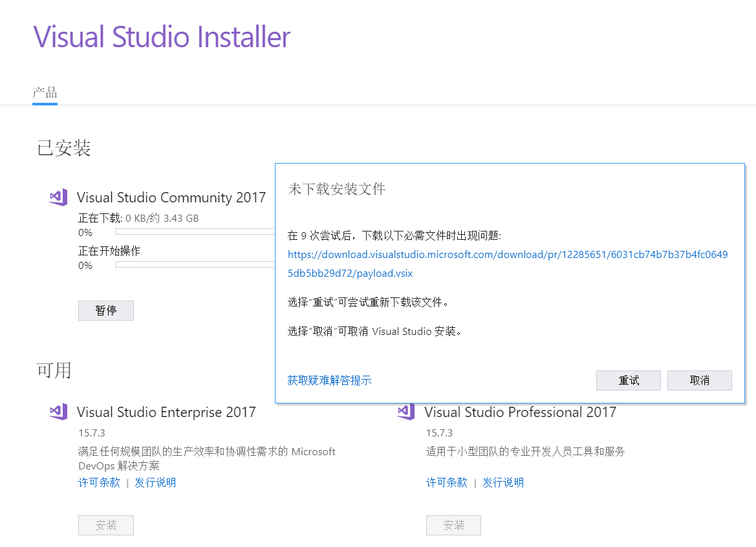
Task: Click the 已安装 section heading
Action: coord(63,148)
